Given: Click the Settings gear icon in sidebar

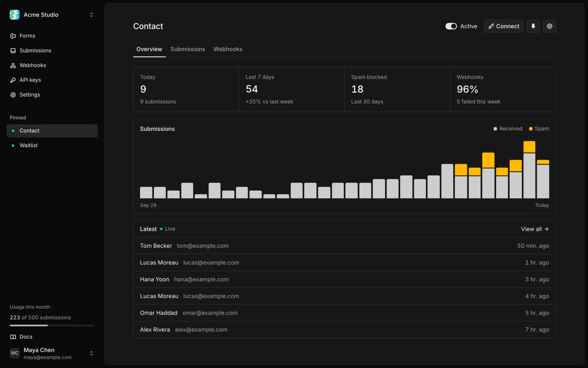Looking at the screenshot, I should pos(13,95).
